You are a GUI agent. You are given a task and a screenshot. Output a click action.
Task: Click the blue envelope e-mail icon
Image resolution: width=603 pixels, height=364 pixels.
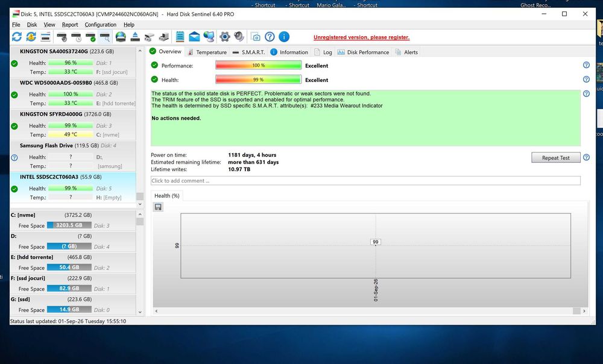pos(194,37)
